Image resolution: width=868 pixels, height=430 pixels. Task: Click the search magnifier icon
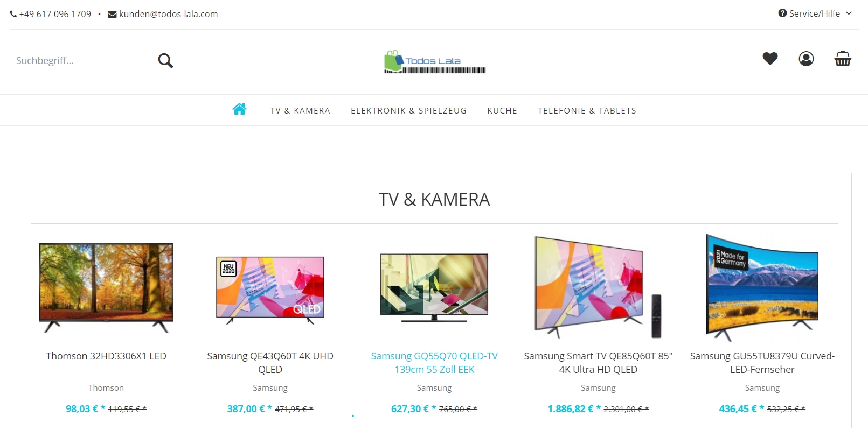(x=165, y=61)
